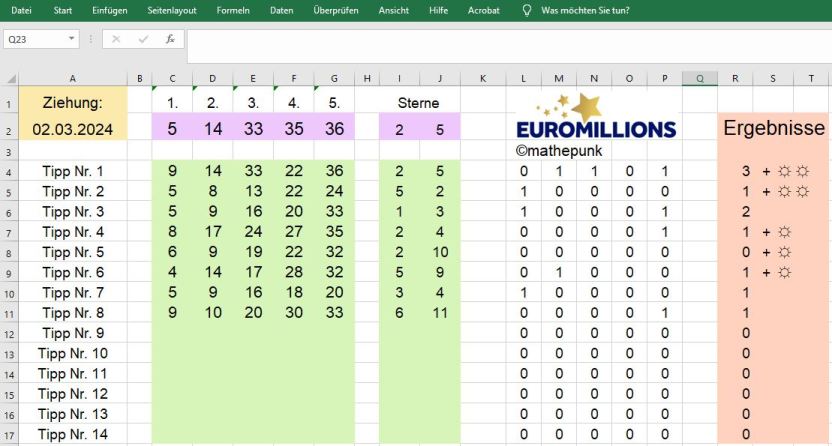832x446 pixels.
Task: Click the Acrobat ribbon tab
Action: click(483, 10)
